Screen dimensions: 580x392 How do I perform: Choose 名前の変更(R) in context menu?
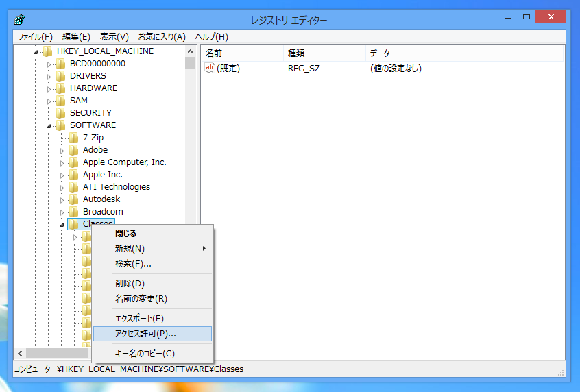click(x=152, y=298)
